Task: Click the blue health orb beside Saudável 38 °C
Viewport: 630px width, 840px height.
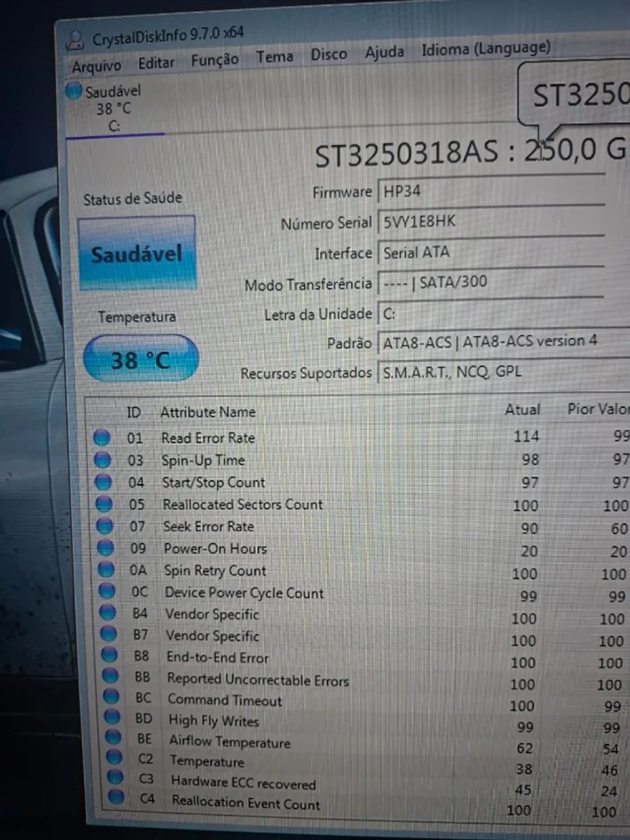Action: 73,91
